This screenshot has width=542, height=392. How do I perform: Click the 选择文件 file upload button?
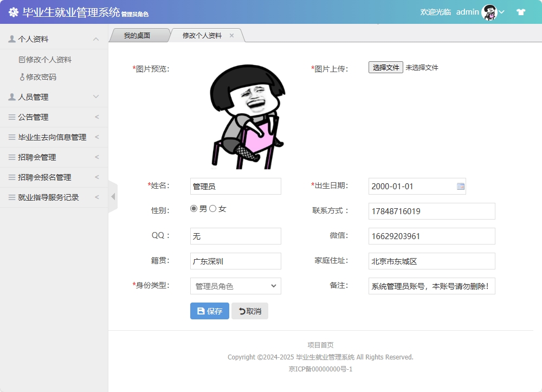tap(385, 67)
